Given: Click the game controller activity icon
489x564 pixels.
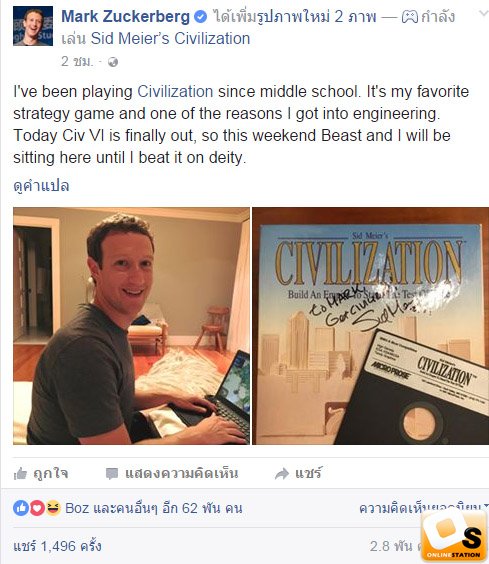Looking at the screenshot, I should [x=409, y=17].
